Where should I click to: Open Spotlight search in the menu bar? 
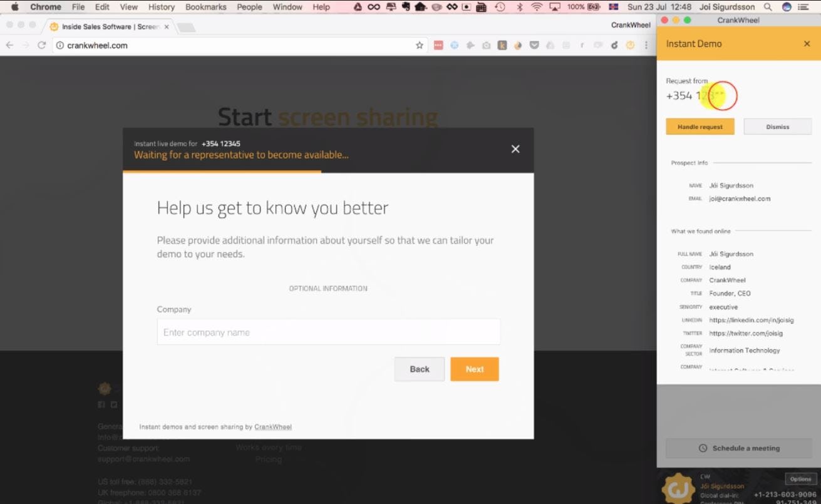click(x=768, y=7)
